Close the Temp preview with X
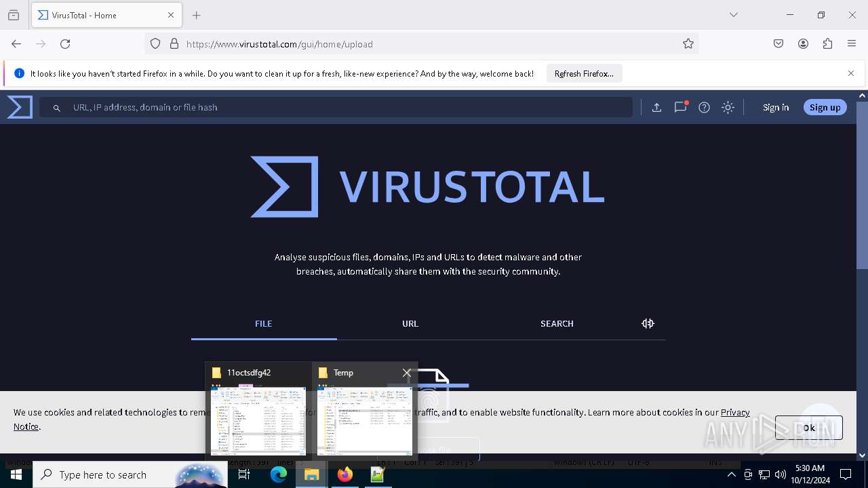Viewport: 868px width, 488px height. pyautogui.click(x=406, y=373)
